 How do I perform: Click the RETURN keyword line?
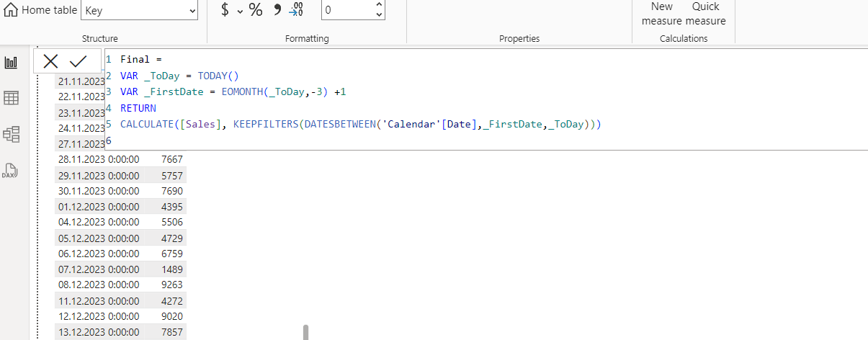click(138, 108)
